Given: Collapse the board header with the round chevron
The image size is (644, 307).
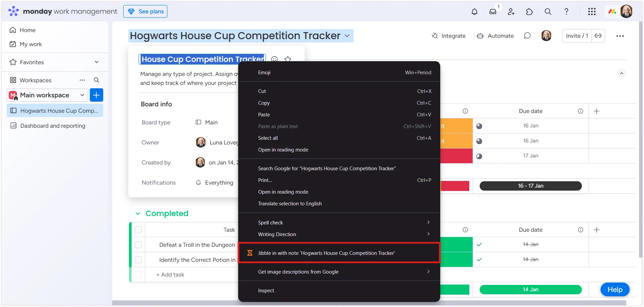Looking at the screenshot, I should (621, 73).
